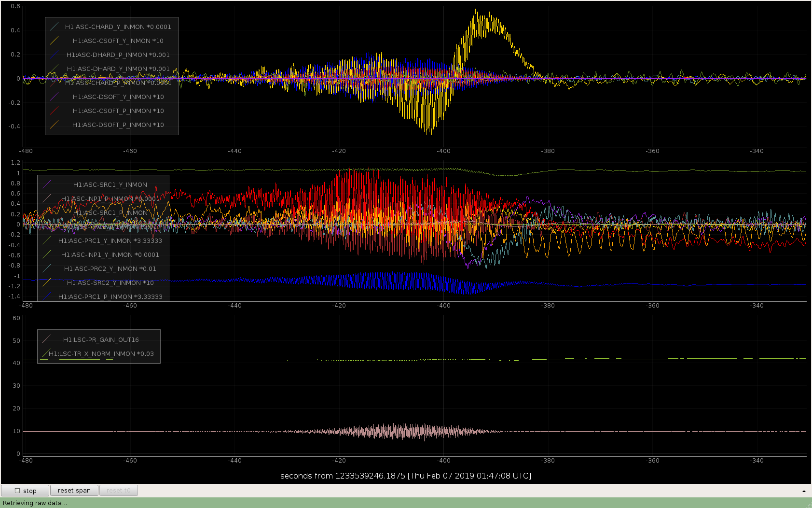The width and height of the screenshot is (812, 508).
Task: Click the reset t0 button
Action: point(119,491)
